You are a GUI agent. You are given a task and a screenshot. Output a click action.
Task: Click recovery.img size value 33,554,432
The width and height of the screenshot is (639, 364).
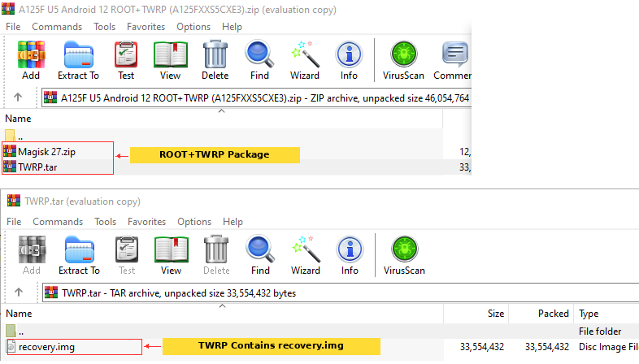(482, 347)
